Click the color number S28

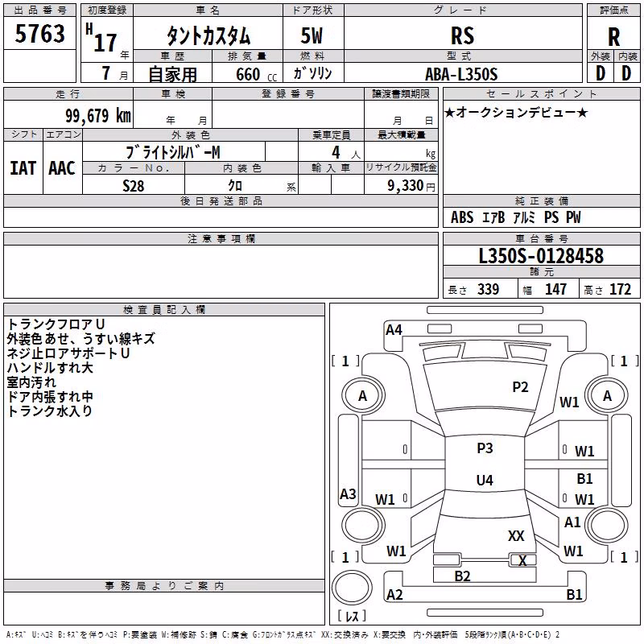point(134,186)
